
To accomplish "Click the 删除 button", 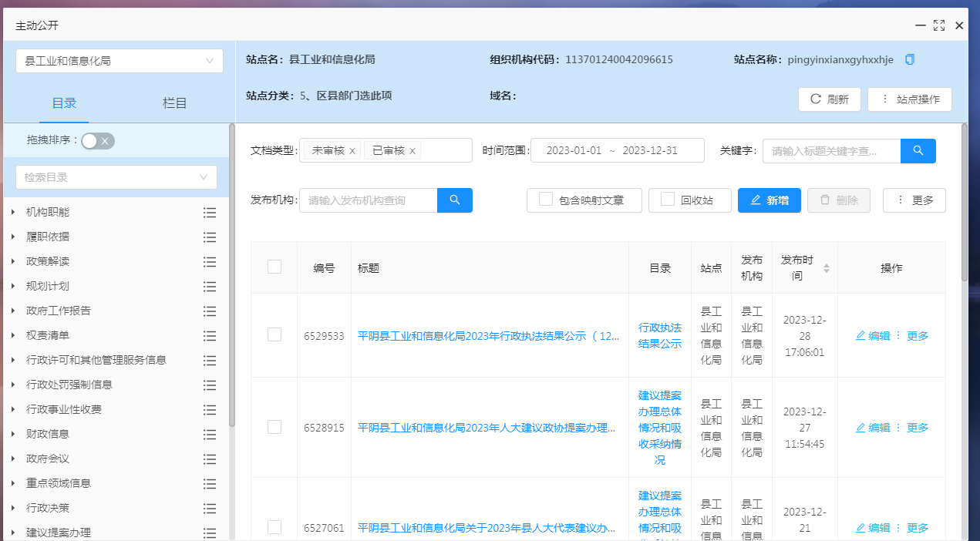I will [x=839, y=200].
